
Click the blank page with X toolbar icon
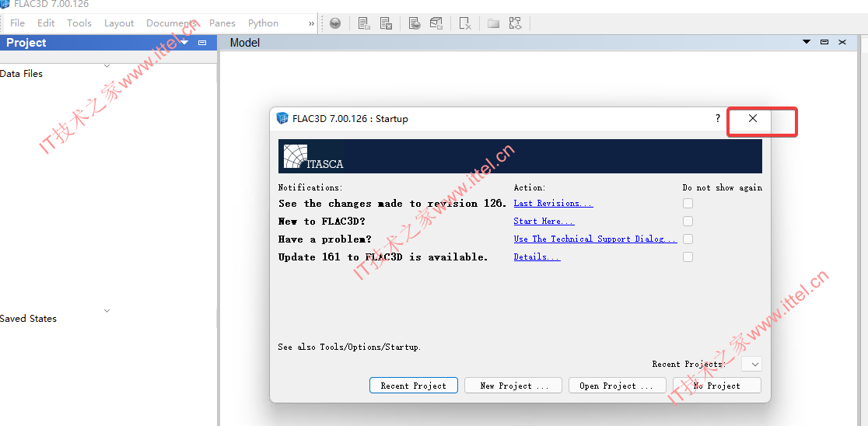[x=465, y=23]
